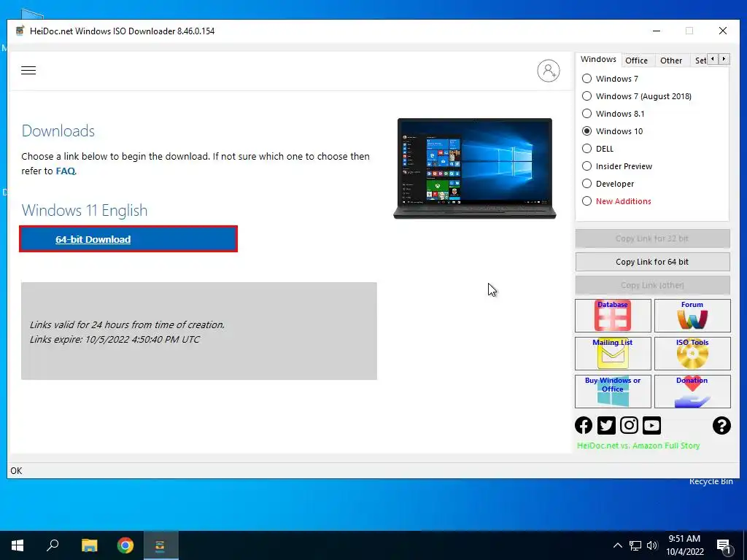The height and width of the screenshot is (560, 747).
Task: Click the 64-bit Download button
Action: click(128, 239)
